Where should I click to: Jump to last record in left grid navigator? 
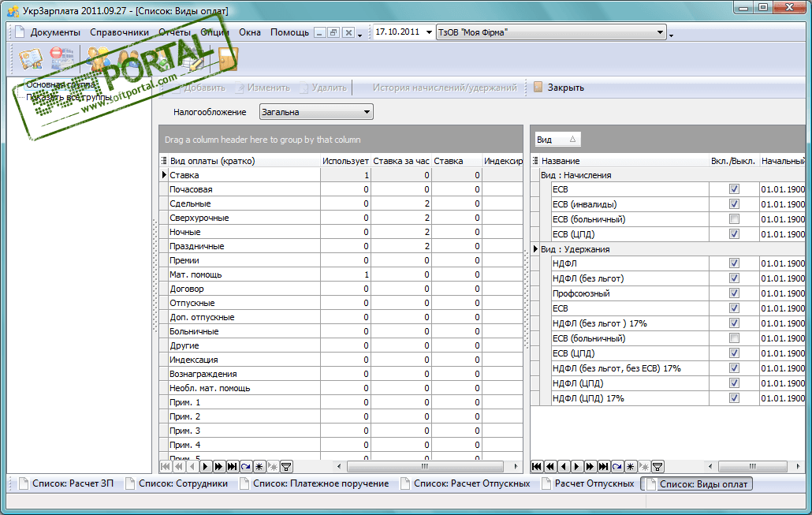(232, 466)
